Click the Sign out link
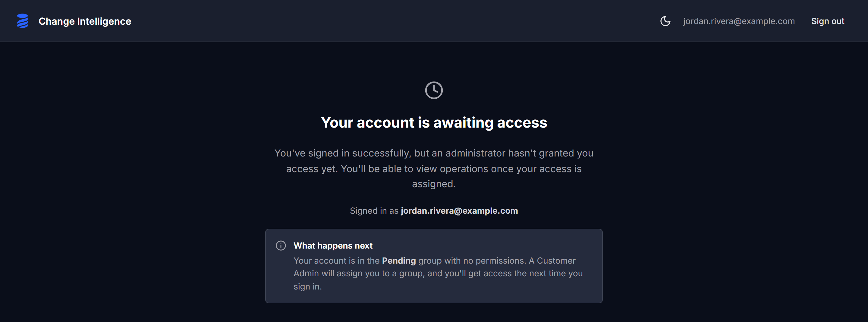The image size is (868, 322). pos(828,21)
